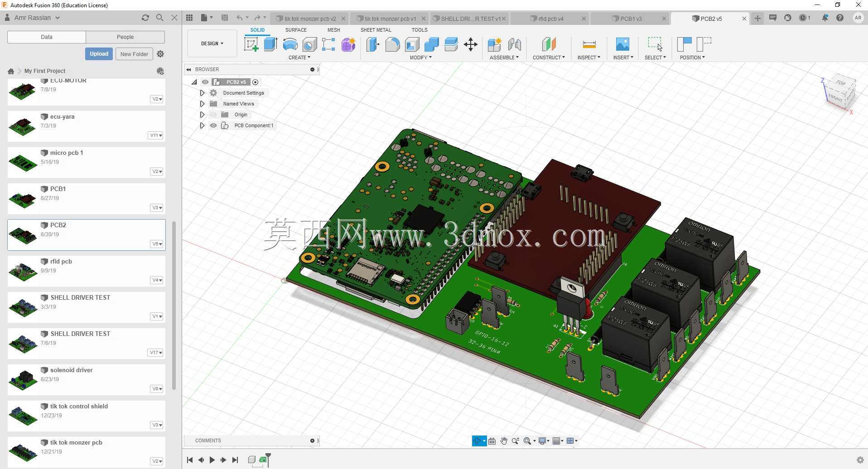Search the data panel

pos(159,18)
